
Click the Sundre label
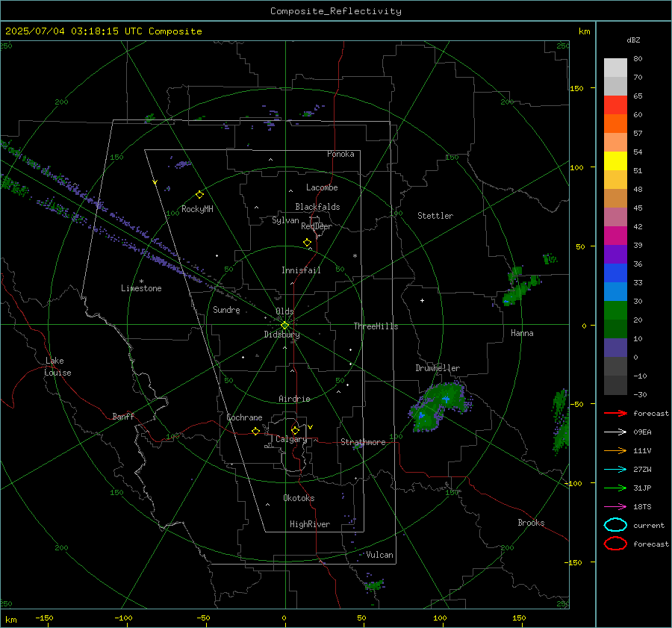click(226, 310)
